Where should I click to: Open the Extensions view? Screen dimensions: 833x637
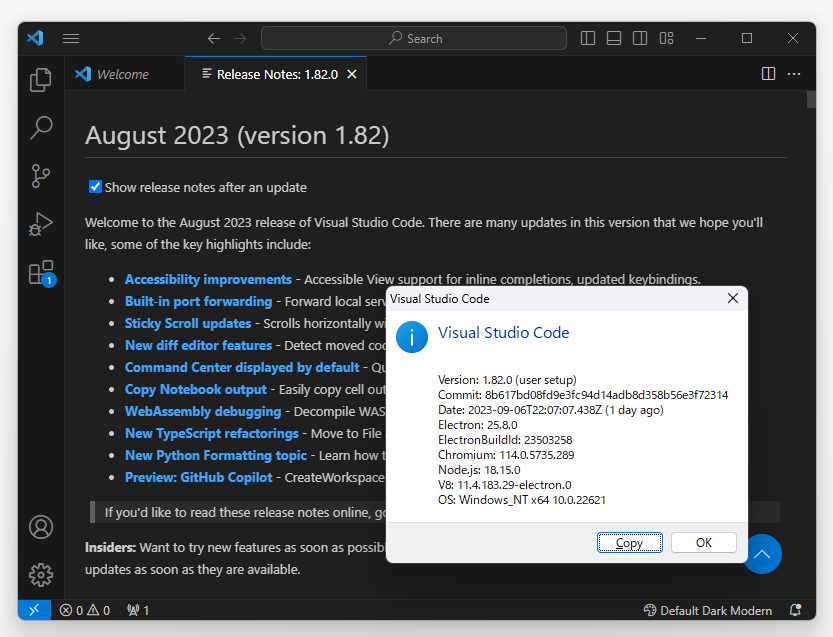click(x=40, y=272)
